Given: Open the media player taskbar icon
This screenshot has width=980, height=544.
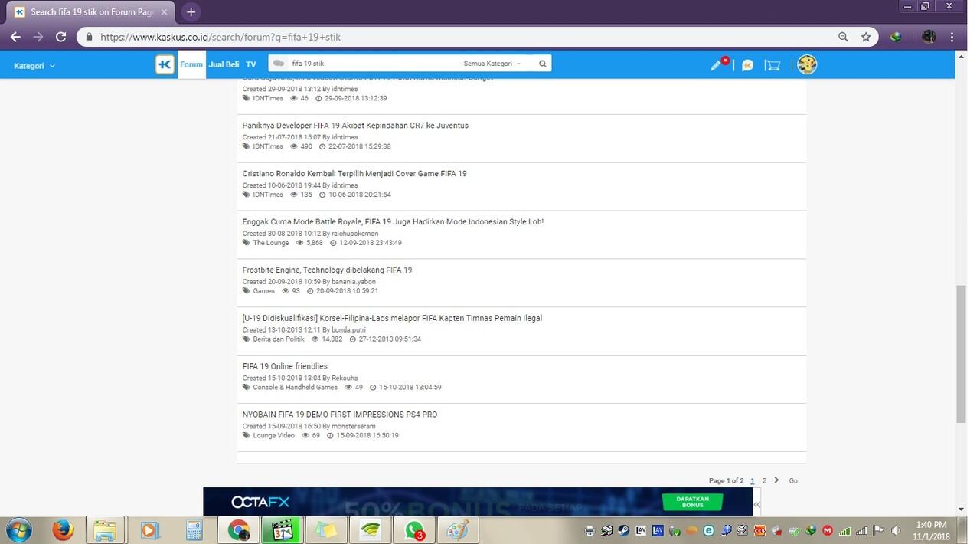Looking at the screenshot, I should tap(149, 529).
